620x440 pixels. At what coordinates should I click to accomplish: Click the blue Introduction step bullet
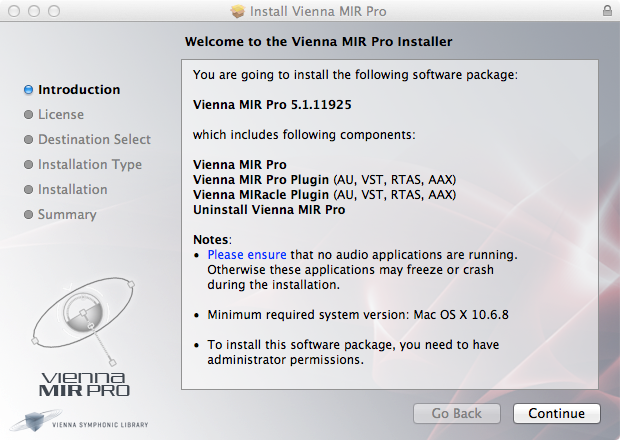click(x=28, y=90)
